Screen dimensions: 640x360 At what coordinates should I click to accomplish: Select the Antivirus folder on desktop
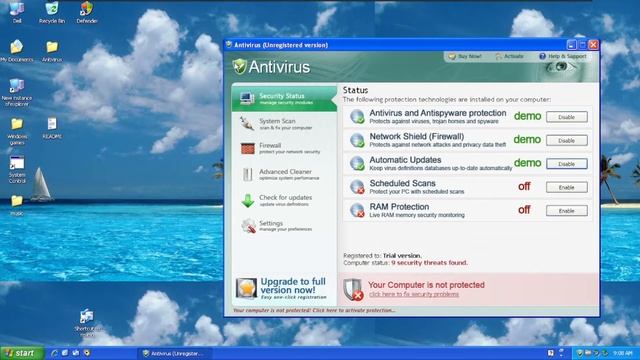pos(52,51)
